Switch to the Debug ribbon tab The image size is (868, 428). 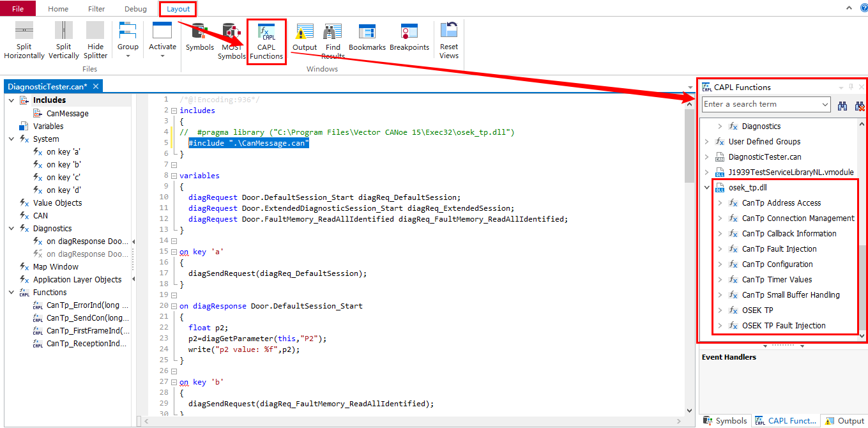(135, 9)
